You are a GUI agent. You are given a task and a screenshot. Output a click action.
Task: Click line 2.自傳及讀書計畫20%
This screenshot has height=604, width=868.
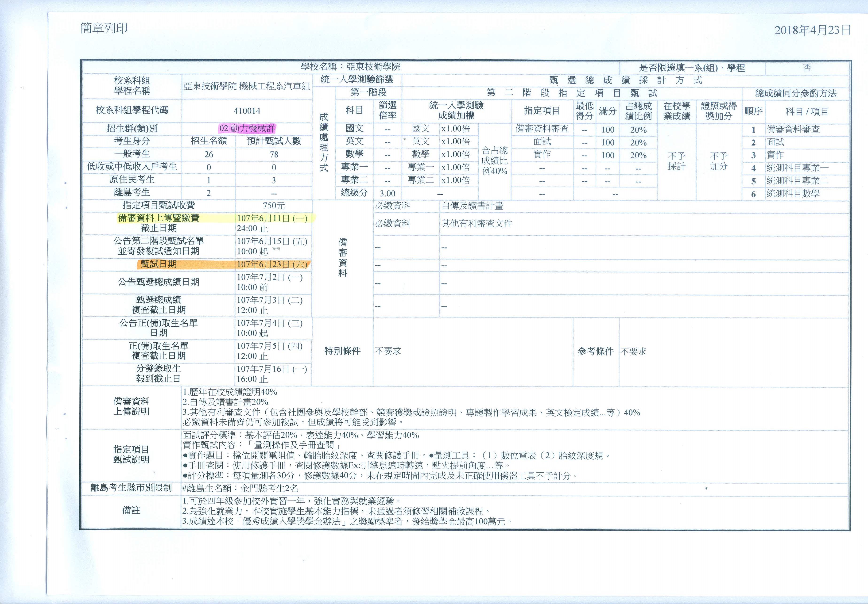[x=225, y=402]
